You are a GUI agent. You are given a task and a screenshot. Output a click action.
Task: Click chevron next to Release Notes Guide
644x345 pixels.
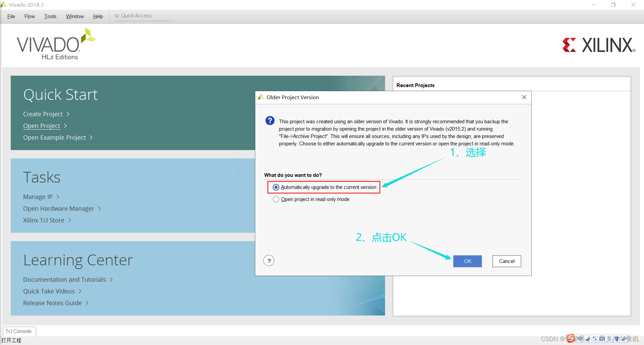click(x=87, y=303)
